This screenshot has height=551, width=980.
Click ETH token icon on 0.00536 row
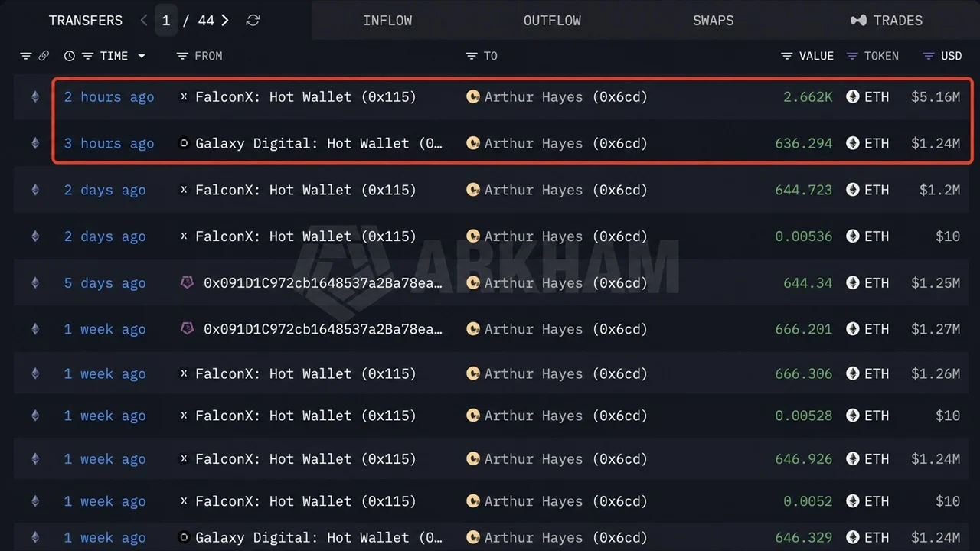pyautogui.click(x=853, y=236)
